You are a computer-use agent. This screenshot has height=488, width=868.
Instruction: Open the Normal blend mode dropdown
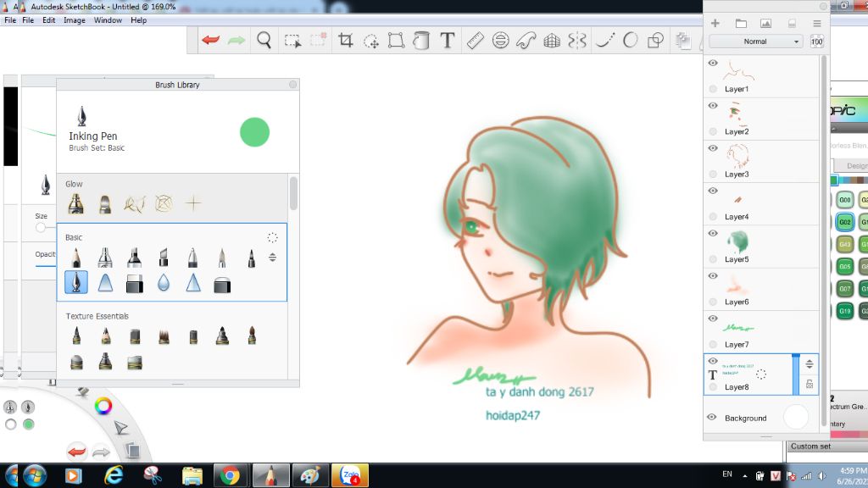pyautogui.click(x=755, y=42)
